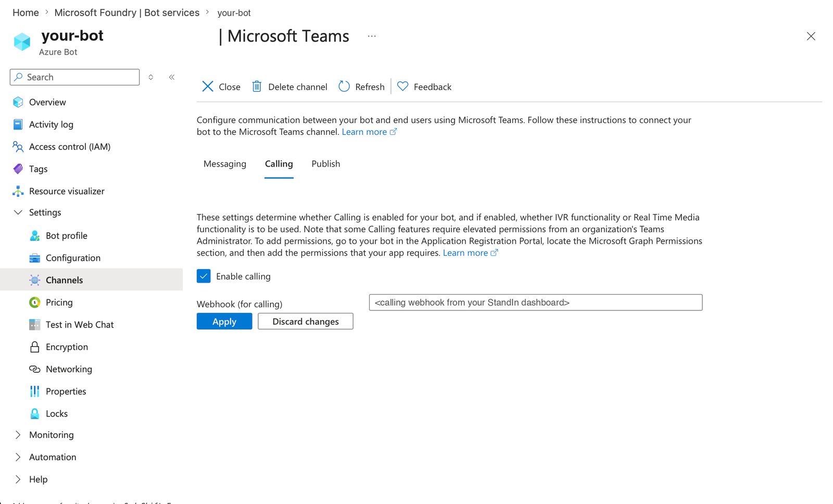The height and width of the screenshot is (504, 833).
Task: Click the Close toolbar label
Action: click(x=230, y=87)
